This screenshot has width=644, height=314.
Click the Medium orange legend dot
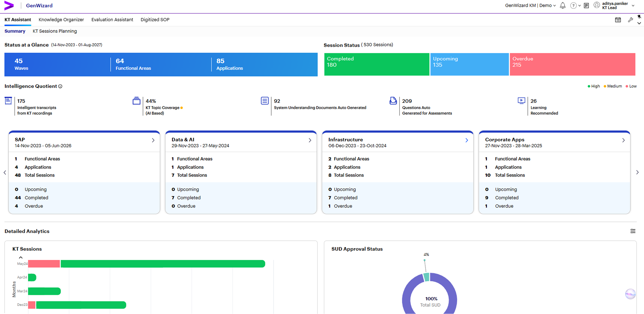[605, 86]
